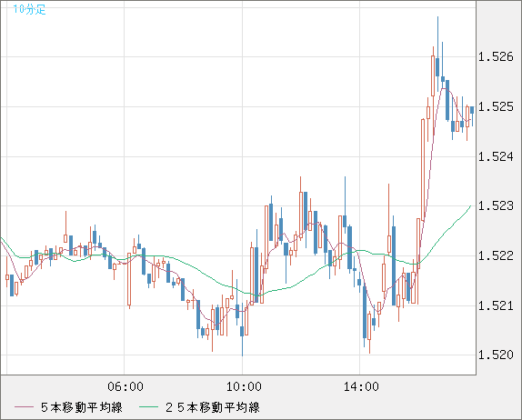Click the 1.525 price axis label
Image resolution: width=522 pixels, height=420 pixels.
tap(496, 107)
